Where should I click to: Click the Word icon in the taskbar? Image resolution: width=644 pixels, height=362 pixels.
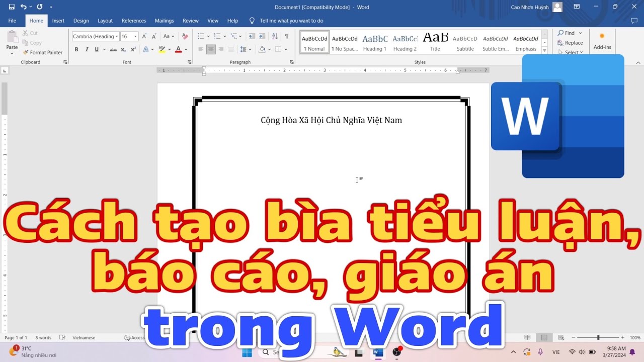378,352
